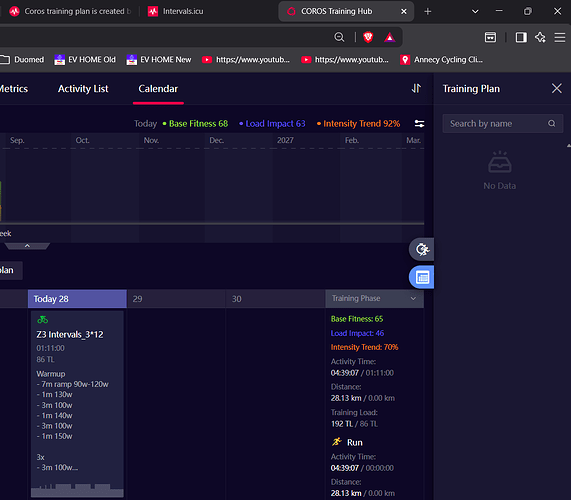This screenshot has height=500, width=571.
Task: Close the COROS Training Hub tab
Action: click(x=403, y=12)
